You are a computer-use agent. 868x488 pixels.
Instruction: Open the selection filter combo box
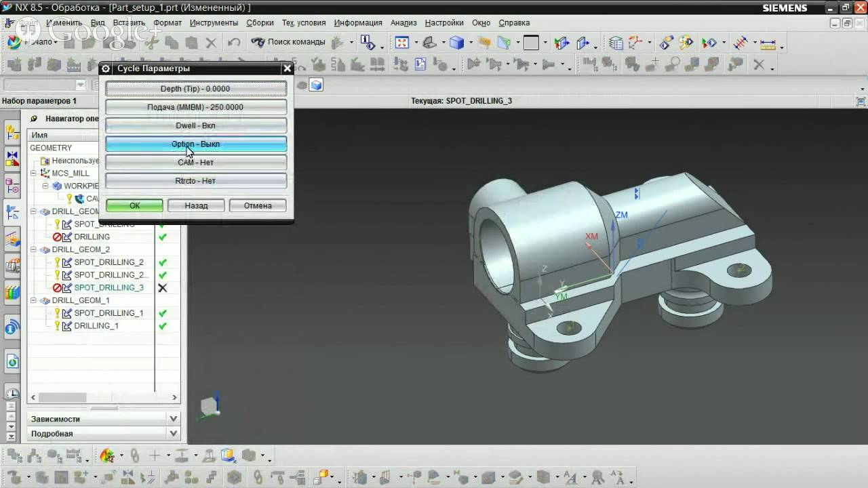tap(45, 85)
